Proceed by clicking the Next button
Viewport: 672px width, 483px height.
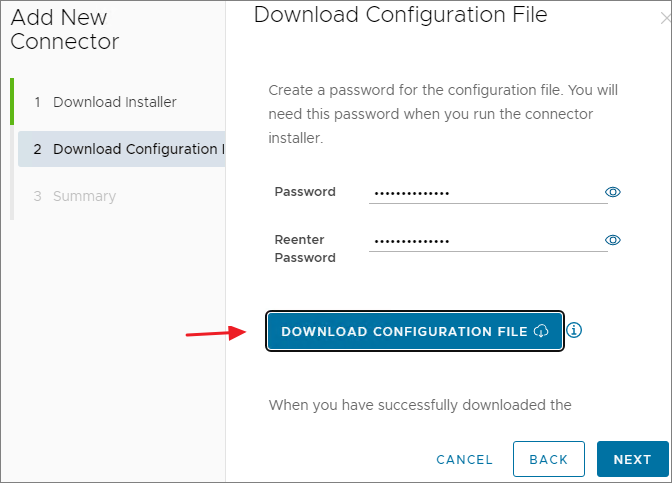point(632,460)
